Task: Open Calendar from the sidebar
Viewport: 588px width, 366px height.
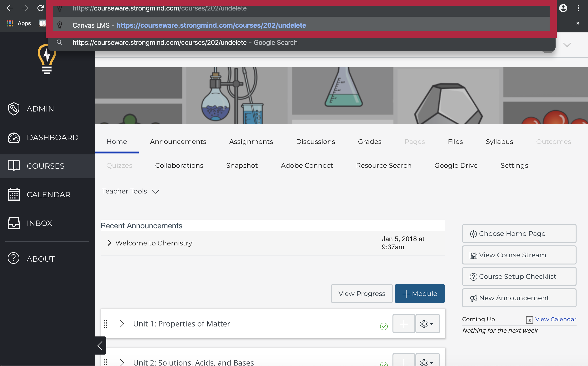Action: [x=47, y=195]
